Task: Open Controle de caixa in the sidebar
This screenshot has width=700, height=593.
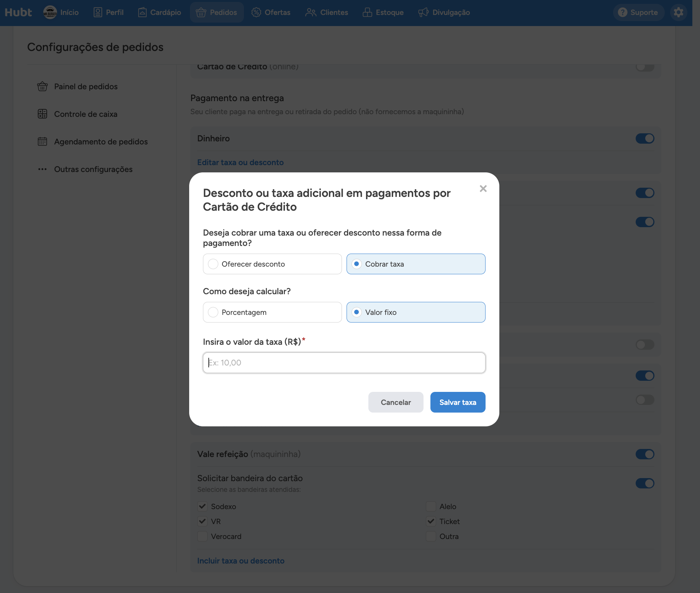Action: [77, 114]
